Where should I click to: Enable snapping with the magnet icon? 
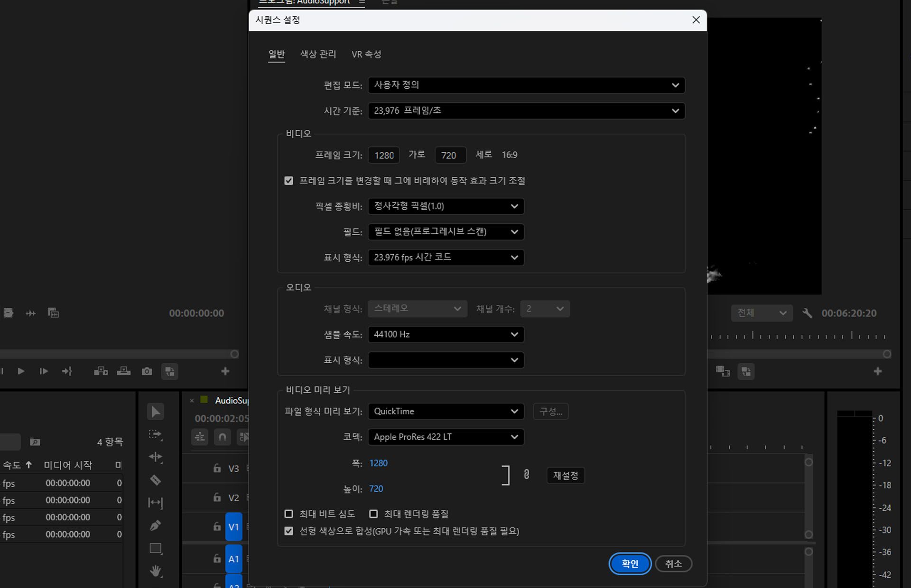click(x=222, y=437)
